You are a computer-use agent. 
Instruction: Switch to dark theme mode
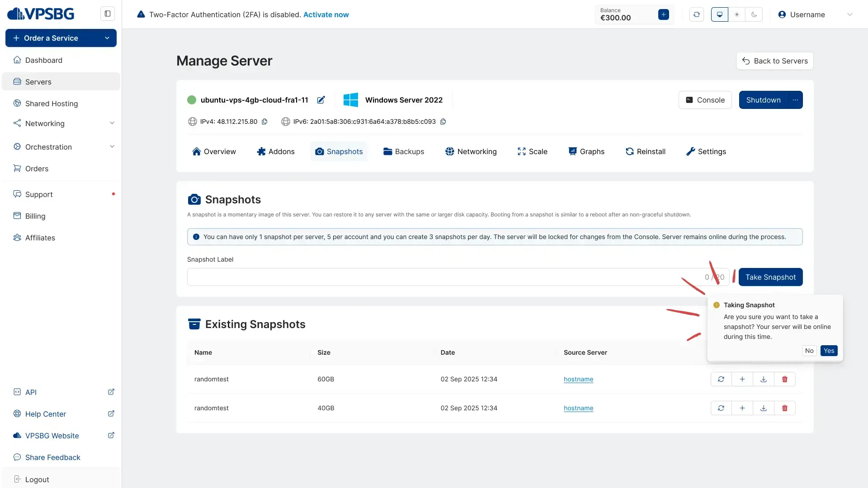click(754, 14)
